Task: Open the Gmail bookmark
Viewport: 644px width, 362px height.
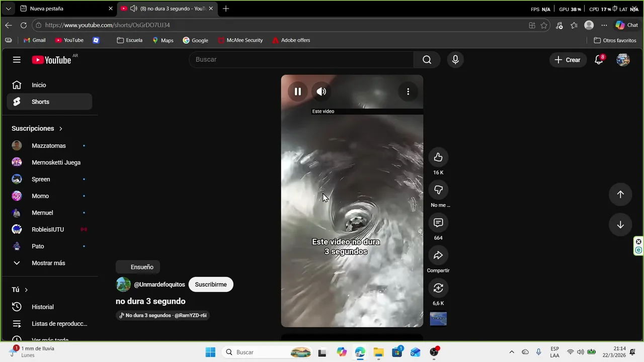Action: (x=35, y=40)
